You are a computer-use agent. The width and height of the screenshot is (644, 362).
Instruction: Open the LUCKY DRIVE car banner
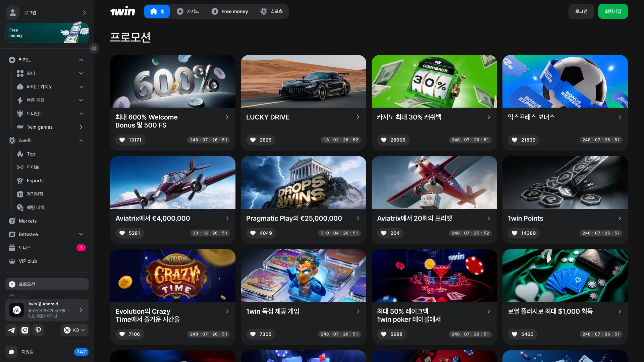point(304,81)
